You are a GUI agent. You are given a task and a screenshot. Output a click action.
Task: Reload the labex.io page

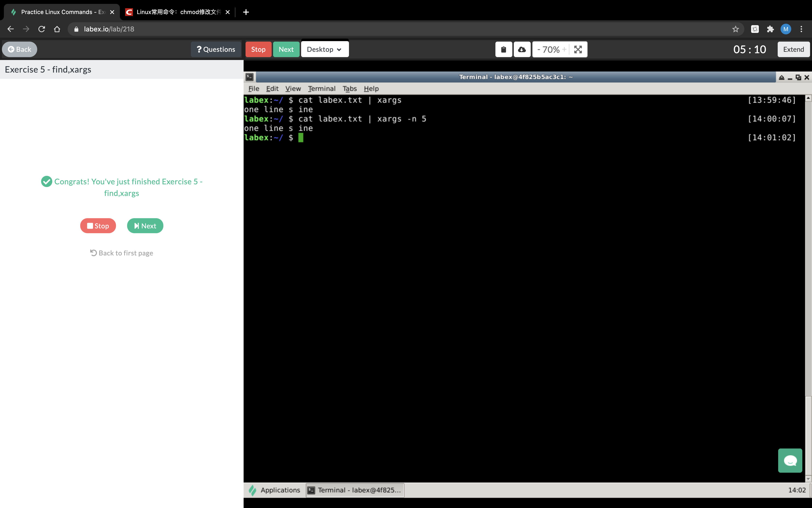point(42,29)
